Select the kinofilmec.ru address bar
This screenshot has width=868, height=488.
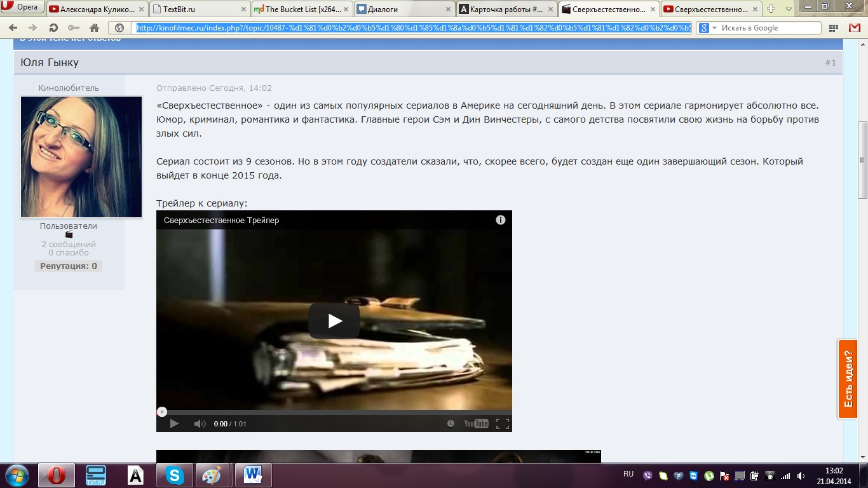tap(414, 28)
